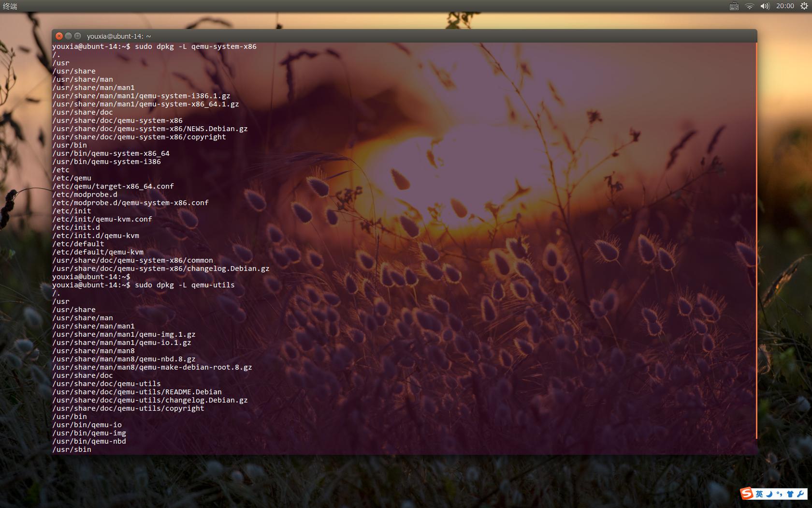This screenshot has width=812, height=508.
Task: Click the session power gear icon top right
Action: [x=804, y=6]
